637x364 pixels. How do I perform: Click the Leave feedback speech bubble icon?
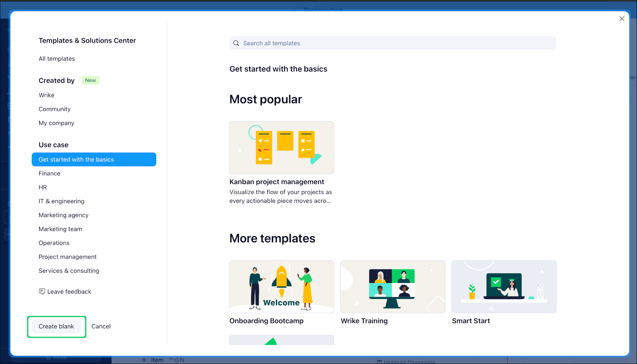coord(42,292)
